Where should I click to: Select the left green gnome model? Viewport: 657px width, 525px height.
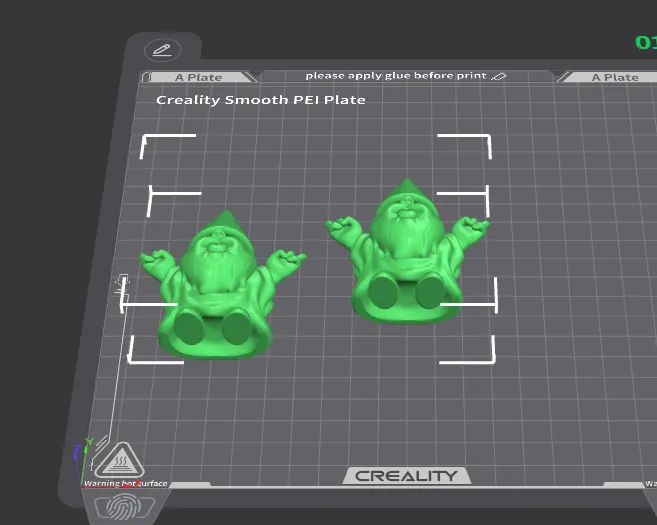221,286
